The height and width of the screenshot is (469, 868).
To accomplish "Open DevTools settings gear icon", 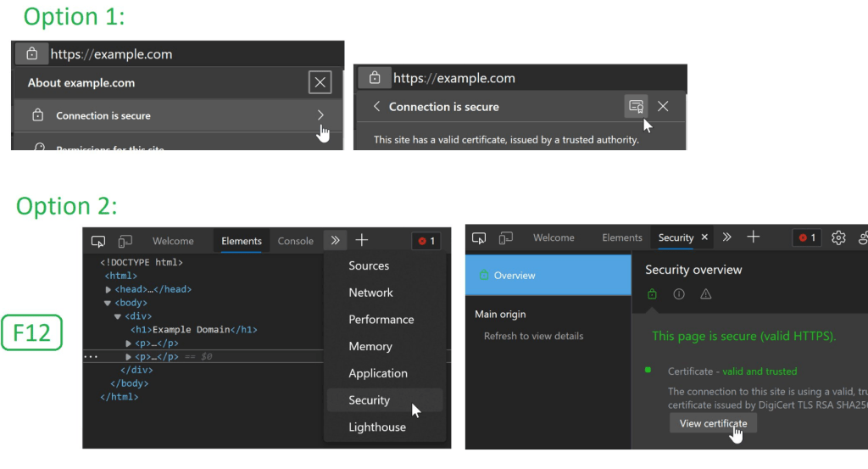I will 838,238.
